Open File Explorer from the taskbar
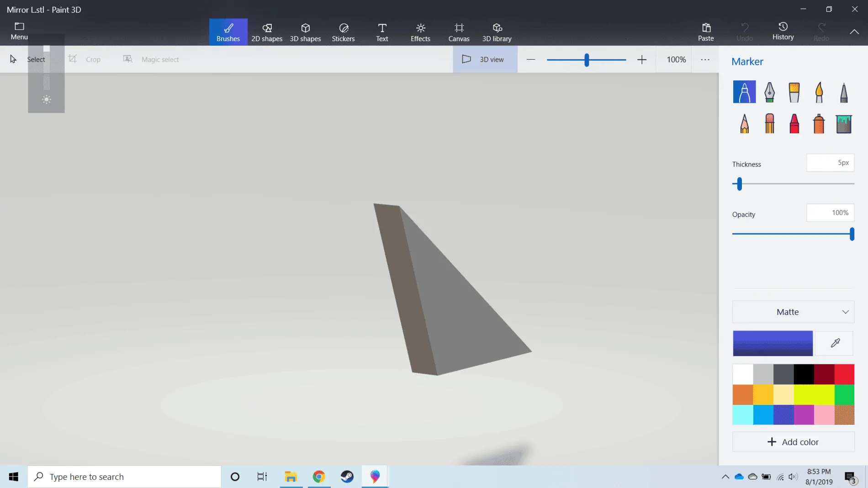This screenshot has height=488, width=868. pos(291,477)
